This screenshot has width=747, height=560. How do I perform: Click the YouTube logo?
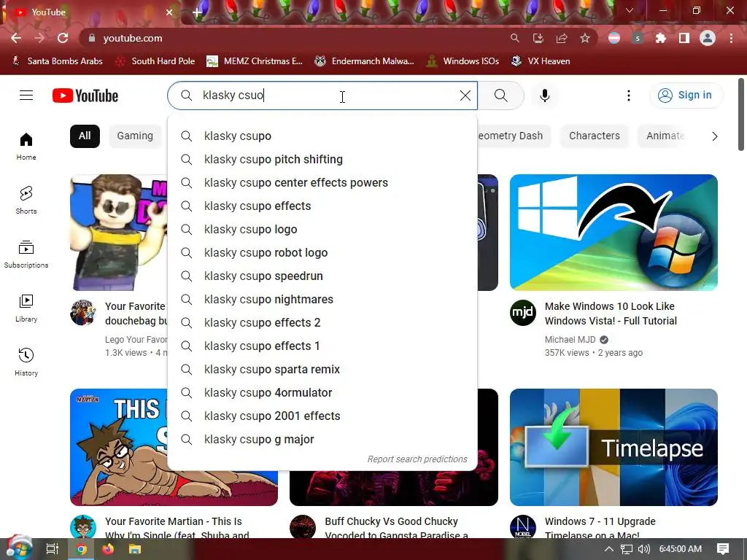point(85,96)
